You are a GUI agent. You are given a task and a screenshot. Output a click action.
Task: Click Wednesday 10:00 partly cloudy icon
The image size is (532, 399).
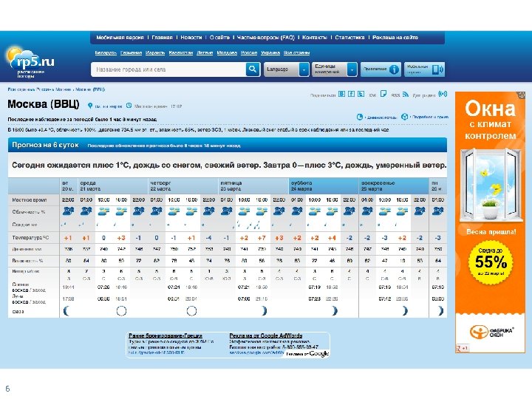click(103, 211)
